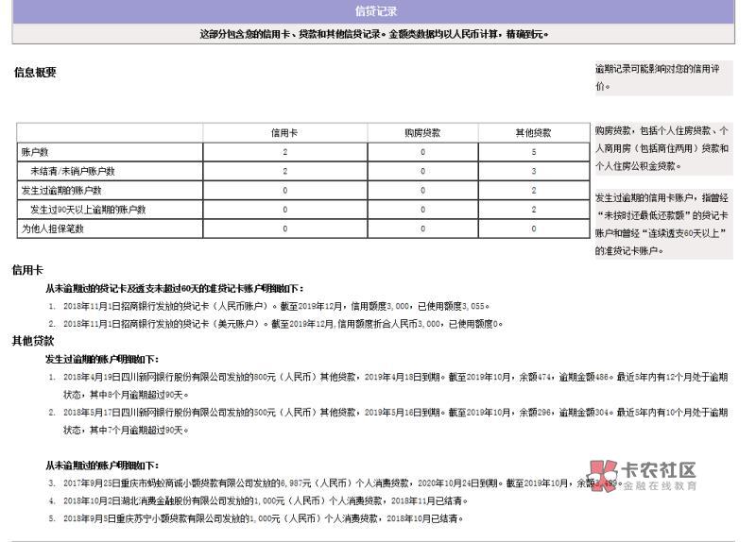Select the 招商银行 贷记卡 美元账户 entry
This screenshot has width=756, height=542.
coord(283,324)
